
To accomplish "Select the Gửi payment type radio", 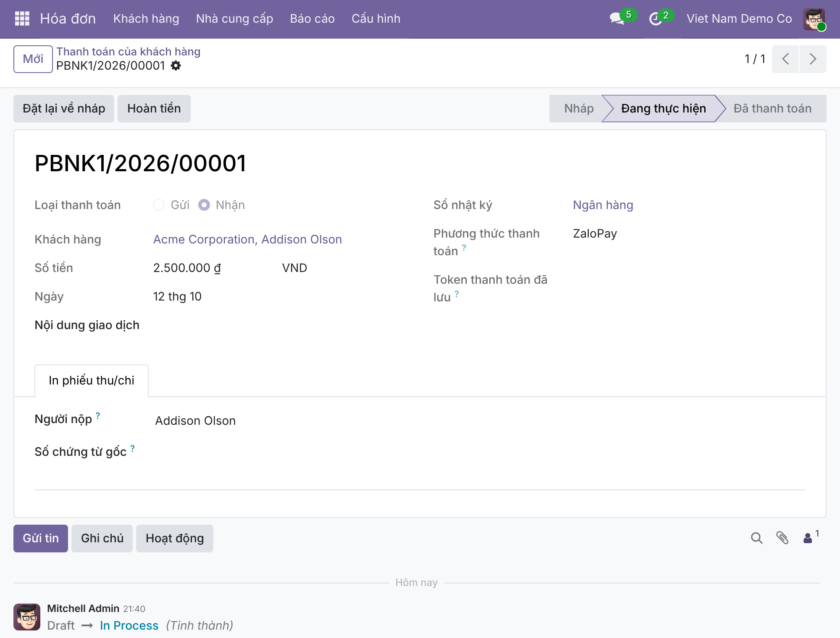I will pyautogui.click(x=159, y=205).
